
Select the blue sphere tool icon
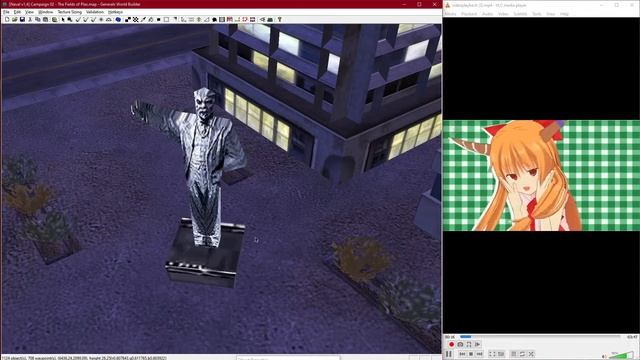118,19
